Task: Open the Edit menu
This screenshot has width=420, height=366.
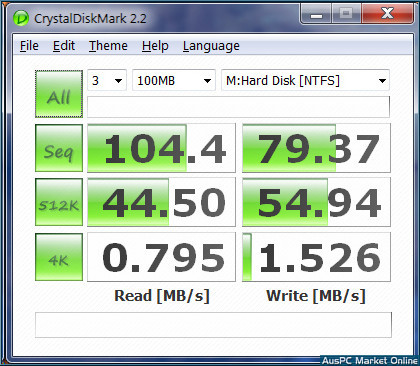Action: click(64, 46)
